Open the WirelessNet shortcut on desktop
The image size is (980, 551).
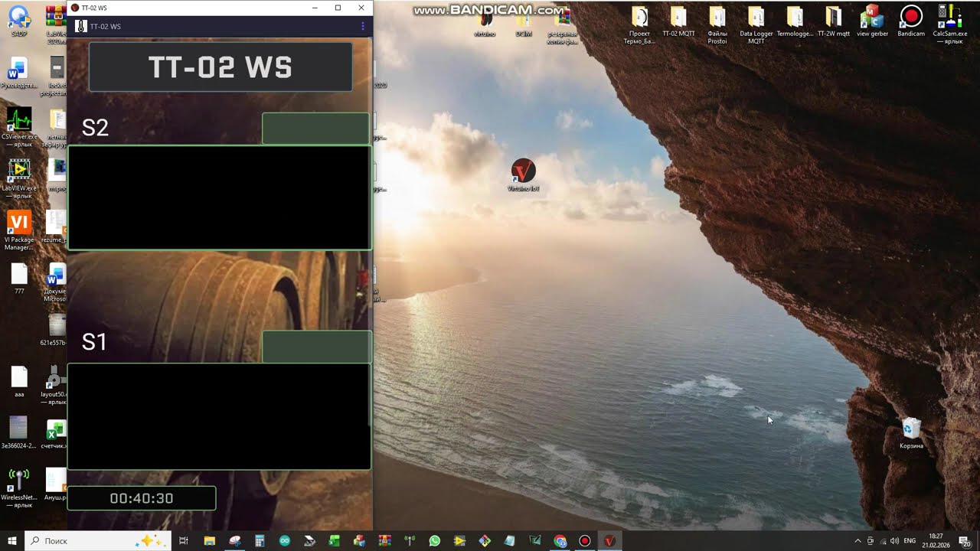pos(19,488)
